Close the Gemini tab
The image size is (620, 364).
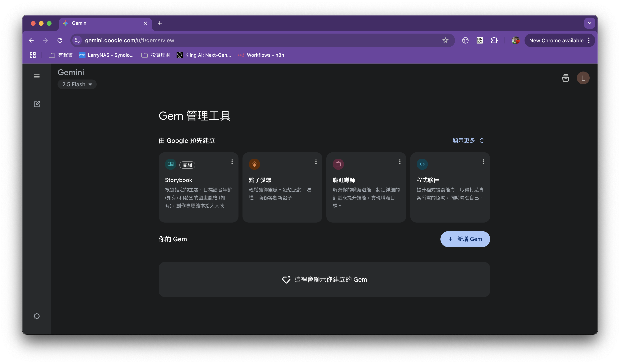tap(145, 23)
